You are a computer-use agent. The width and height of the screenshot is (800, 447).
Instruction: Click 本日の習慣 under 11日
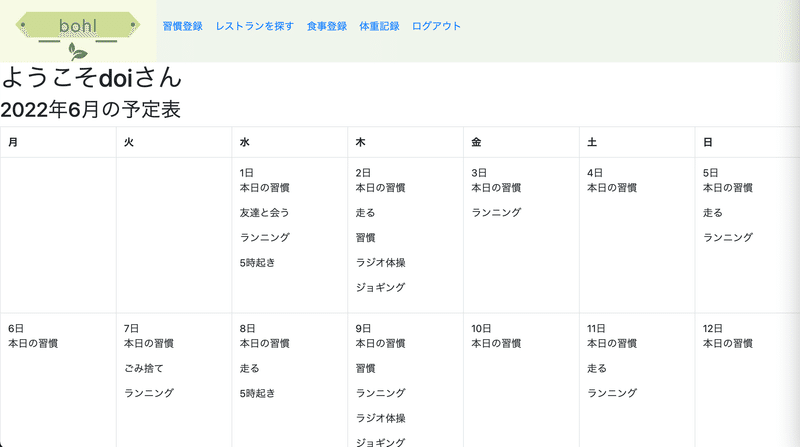612,343
